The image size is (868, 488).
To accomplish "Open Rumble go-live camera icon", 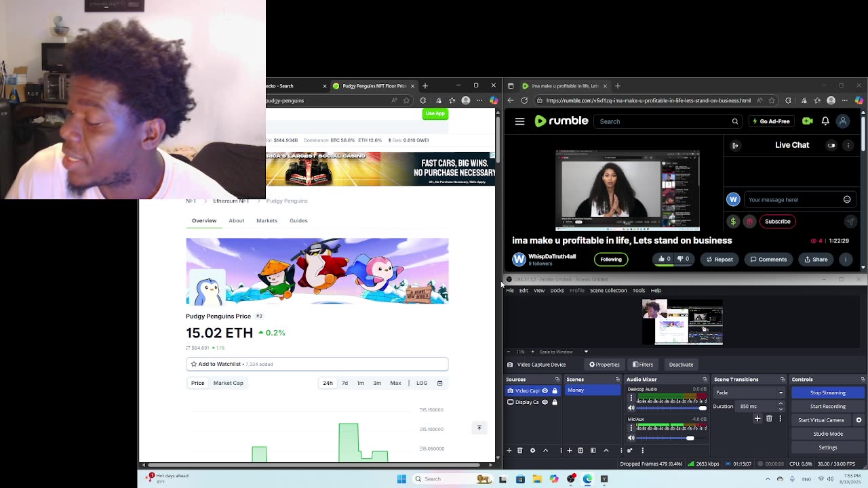I will coord(807,121).
